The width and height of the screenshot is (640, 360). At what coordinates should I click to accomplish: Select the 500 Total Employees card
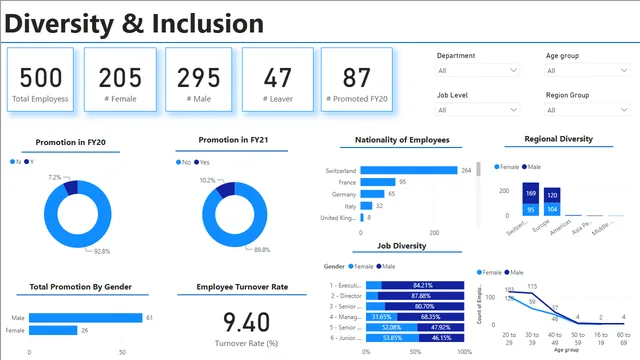pyautogui.click(x=40, y=79)
